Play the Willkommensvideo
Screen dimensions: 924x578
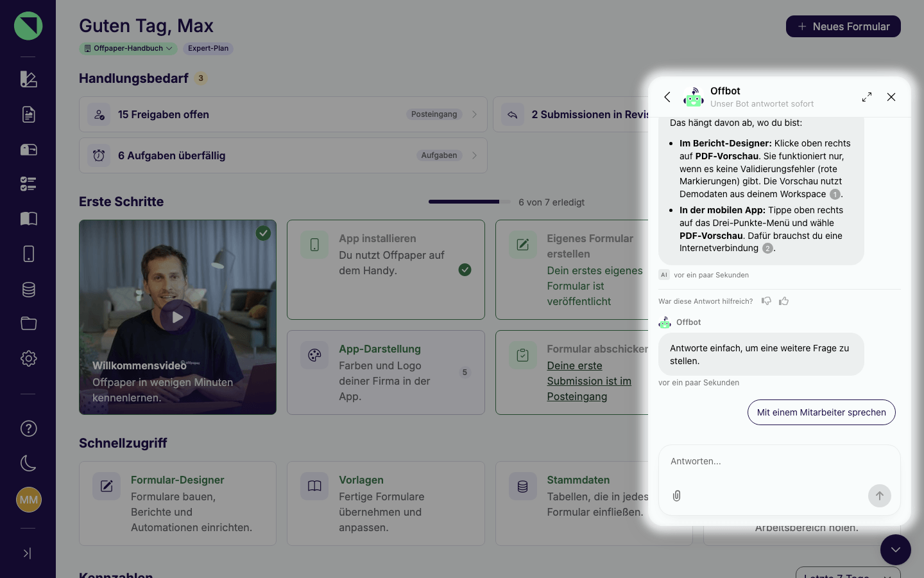(x=177, y=317)
